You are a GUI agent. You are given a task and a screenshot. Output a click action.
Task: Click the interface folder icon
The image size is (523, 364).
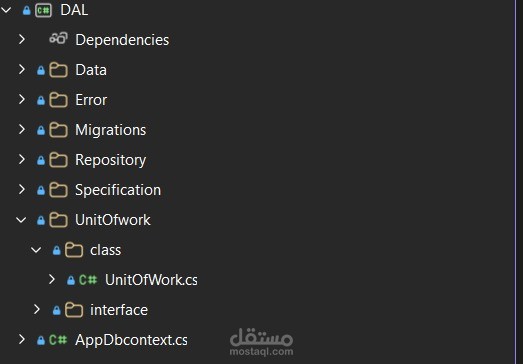pyautogui.click(x=74, y=310)
